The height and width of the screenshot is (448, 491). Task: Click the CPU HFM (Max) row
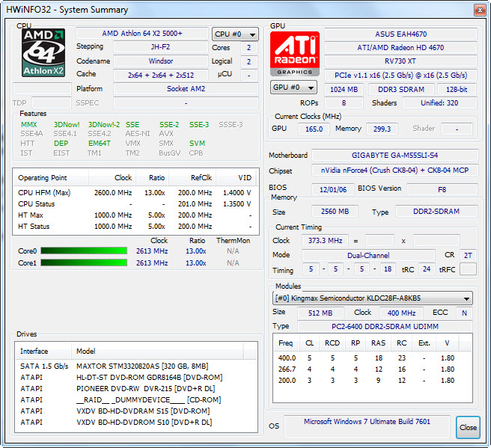[x=135, y=193]
